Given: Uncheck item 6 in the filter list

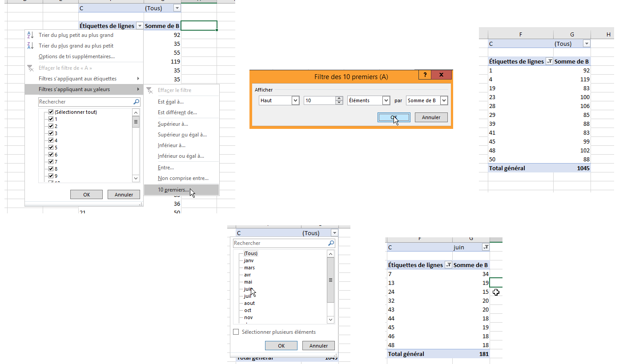Looking at the screenshot, I should tap(51, 155).
